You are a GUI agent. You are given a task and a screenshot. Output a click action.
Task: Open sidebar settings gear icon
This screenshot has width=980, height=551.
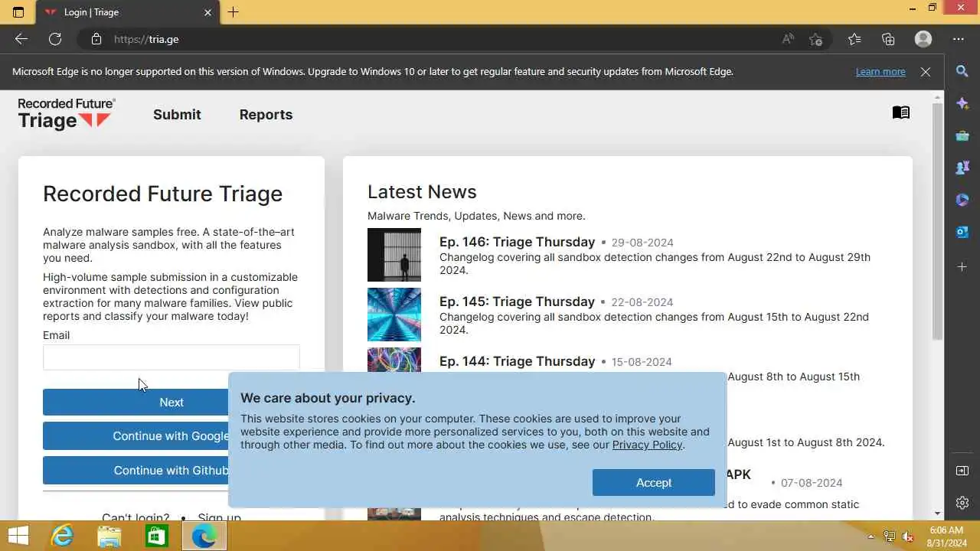coord(962,503)
